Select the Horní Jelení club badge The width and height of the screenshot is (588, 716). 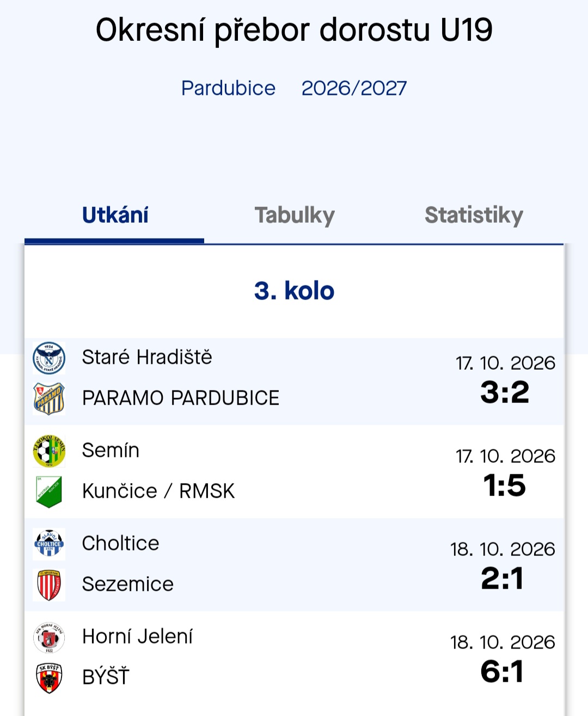tap(49, 637)
